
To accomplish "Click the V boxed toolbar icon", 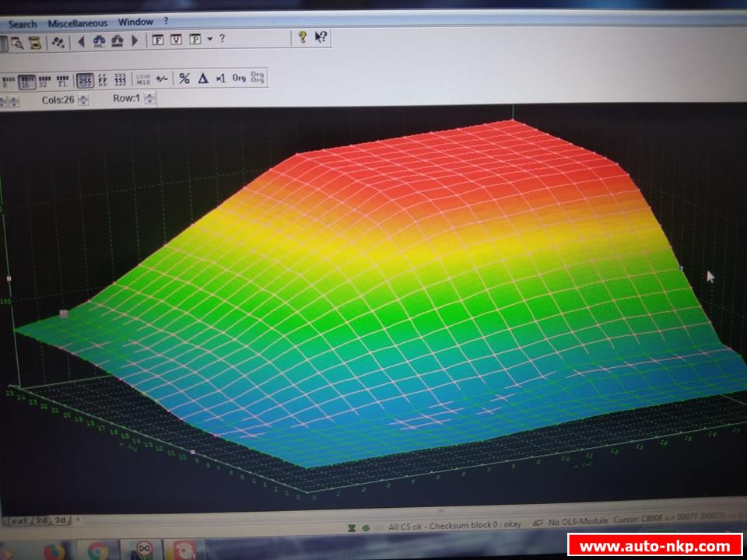I will 177,40.
